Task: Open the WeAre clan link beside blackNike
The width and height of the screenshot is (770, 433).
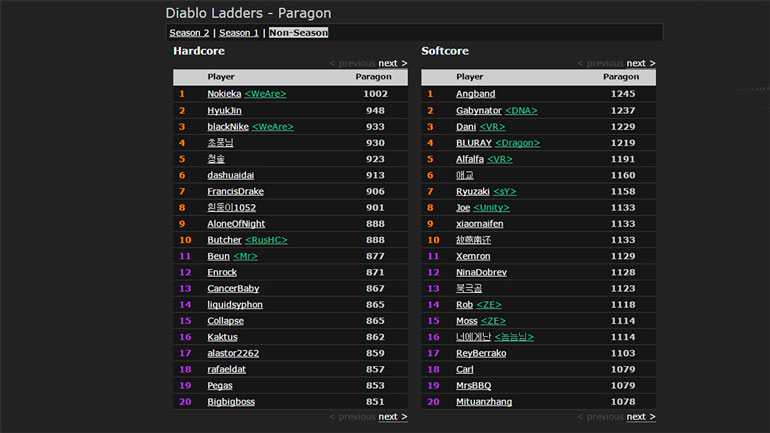Action: (x=273, y=127)
